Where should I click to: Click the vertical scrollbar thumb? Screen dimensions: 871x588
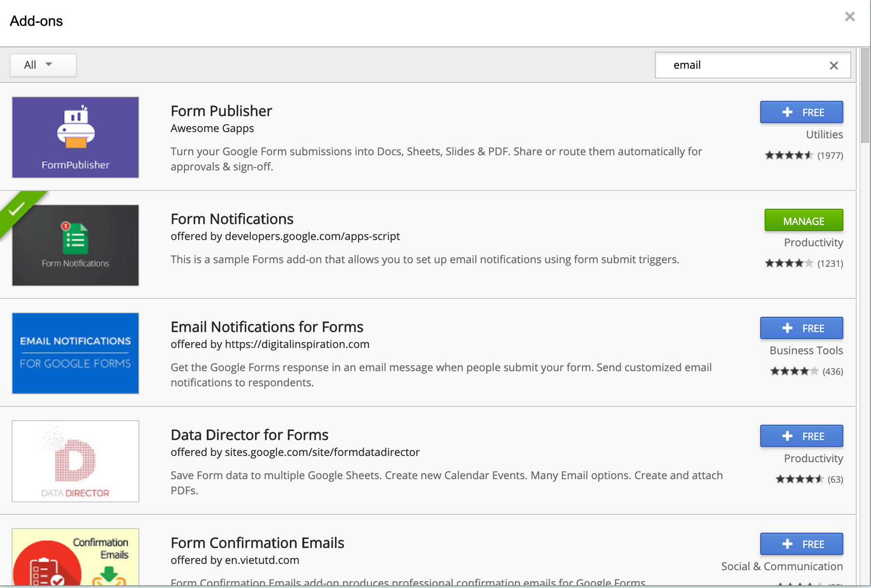(865, 97)
